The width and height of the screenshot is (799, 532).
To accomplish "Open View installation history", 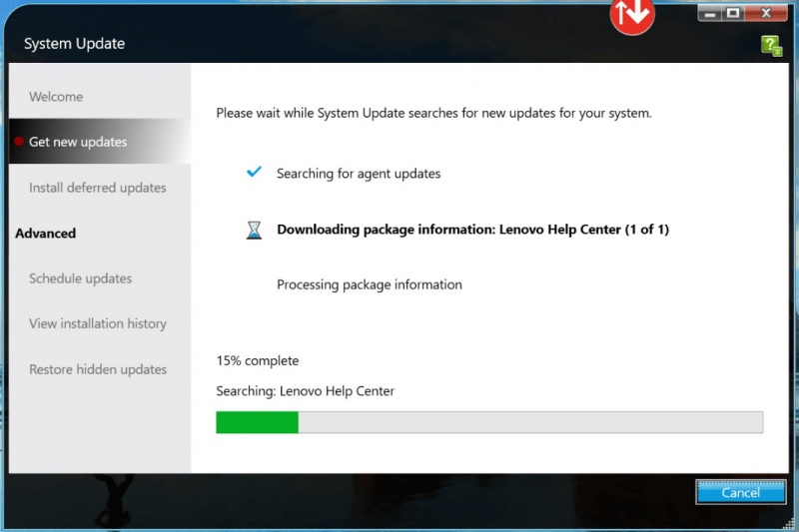I will tap(98, 323).
